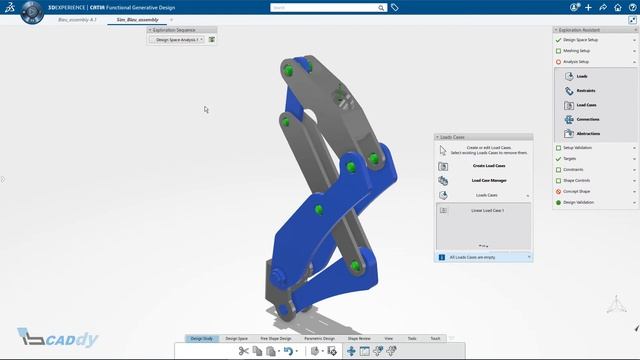Image resolution: width=640 pixels, height=360 pixels.
Task: Click the update icon with red cross
Action: click(x=332, y=351)
